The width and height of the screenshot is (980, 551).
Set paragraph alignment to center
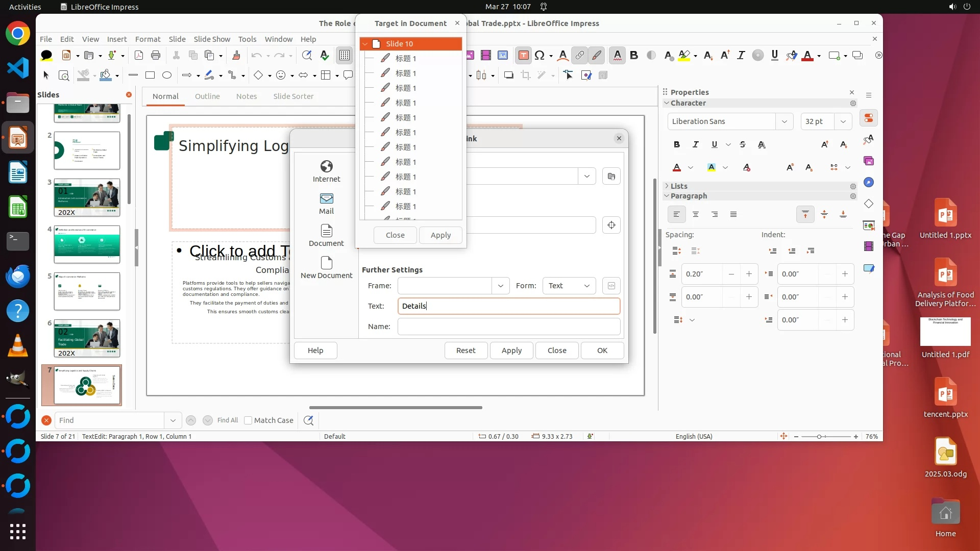click(695, 214)
